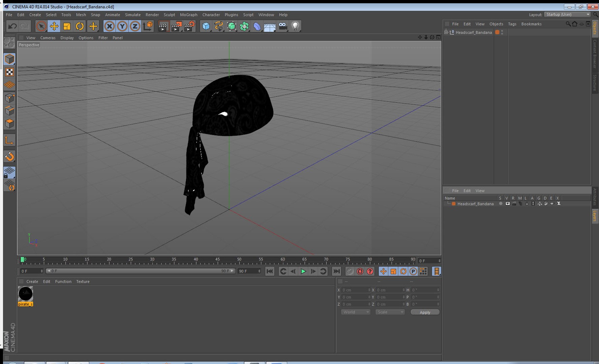Open the material manager Texture menu
This screenshot has height=364, width=599.
tap(83, 281)
